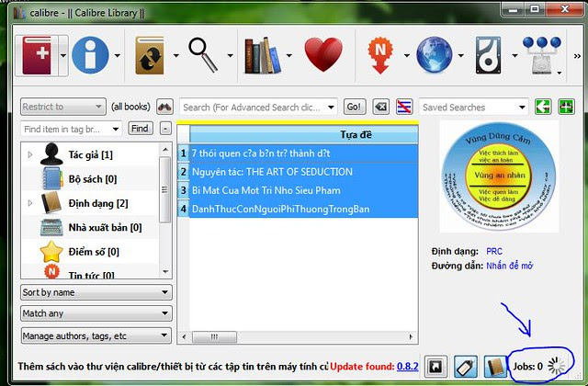Image resolution: width=588 pixels, height=386 pixels.
Task: Click the green save current search icon
Action: (566, 107)
